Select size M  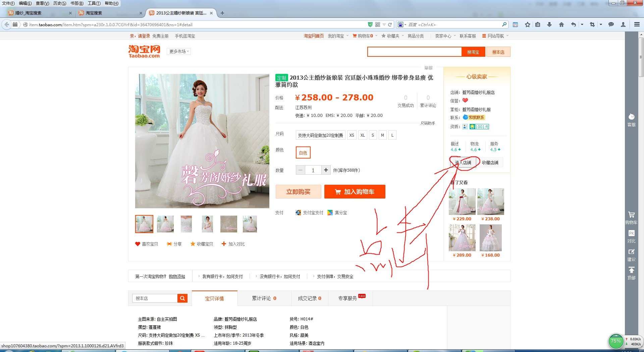[x=382, y=135]
